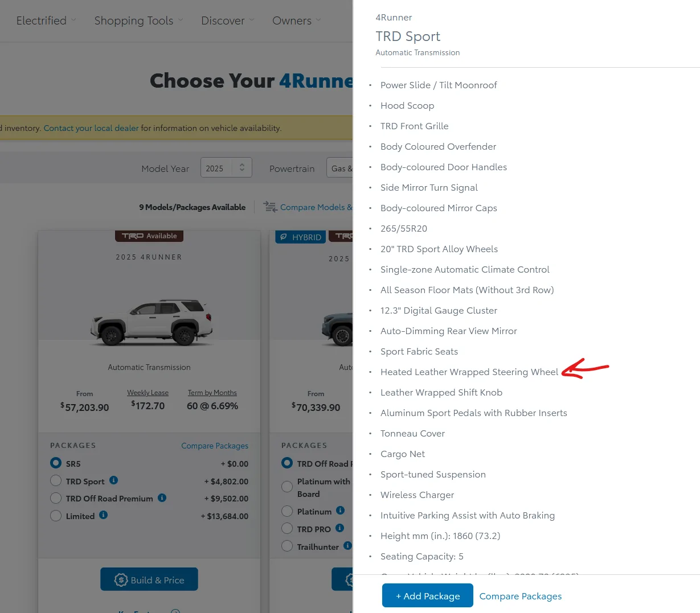Click the white 4Runner vehicle image
Viewport: 700px width, 613px height.
[x=152, y=322]
